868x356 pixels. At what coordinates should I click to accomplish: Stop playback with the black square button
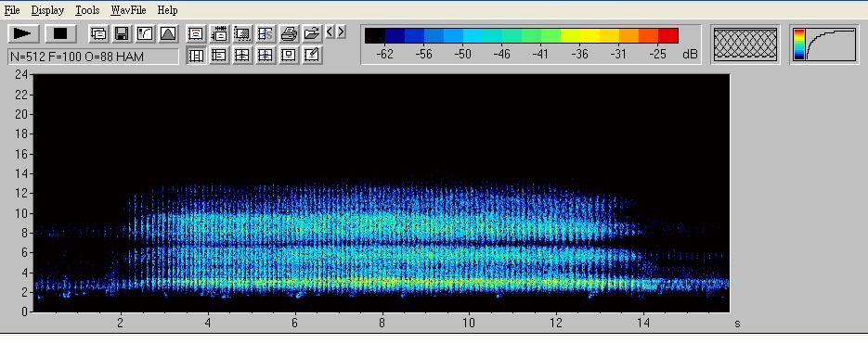pyautogui.click(x=59, y=33)
